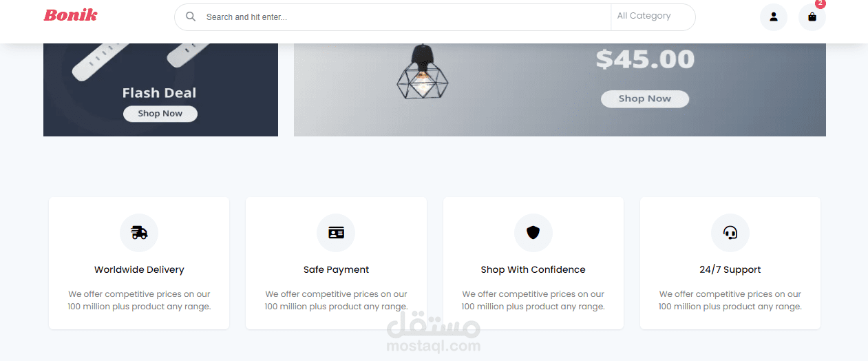The image size is (868, 361).
Task: Click the cart badge showing 2
Action: [820, 3]
